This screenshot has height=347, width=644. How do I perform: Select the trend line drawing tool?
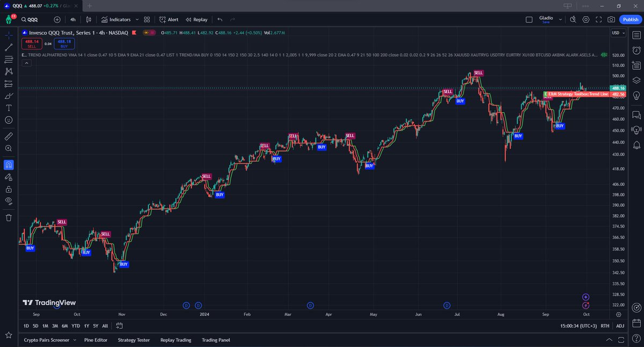(x=9, y=47)
